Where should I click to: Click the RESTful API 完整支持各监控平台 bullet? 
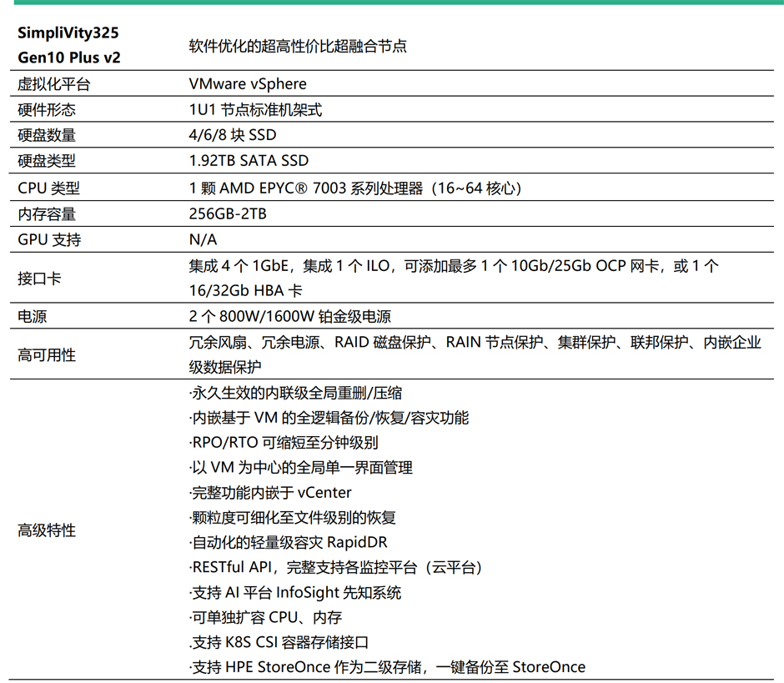[335, 568]
